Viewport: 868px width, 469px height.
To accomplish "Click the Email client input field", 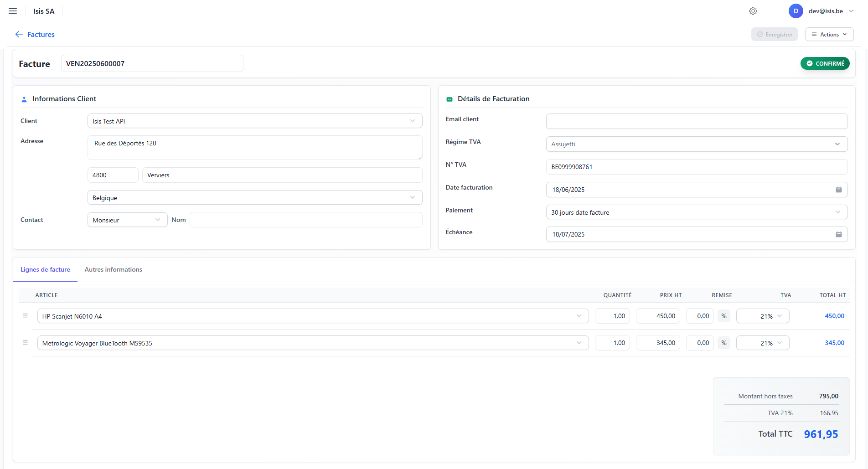I will pos(696,121).
